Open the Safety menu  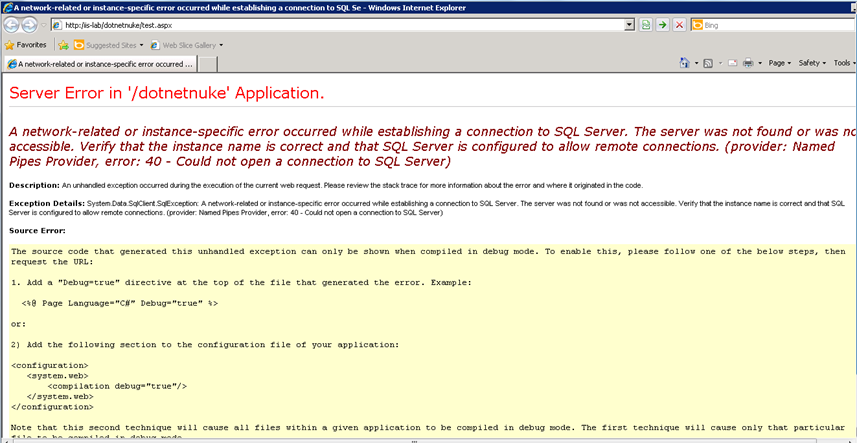pyautogui.click(x=812, y=63)
